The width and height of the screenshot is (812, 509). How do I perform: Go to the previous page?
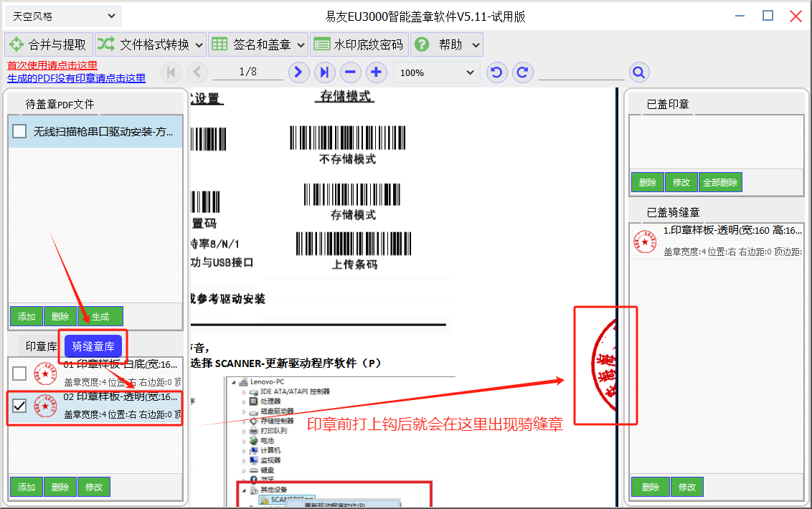pos(197,72)
